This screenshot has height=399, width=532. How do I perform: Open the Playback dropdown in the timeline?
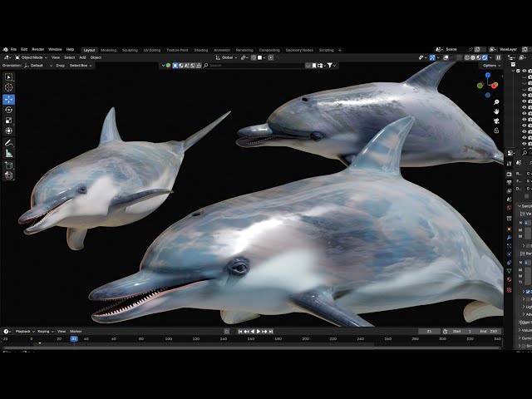point(25,332)
